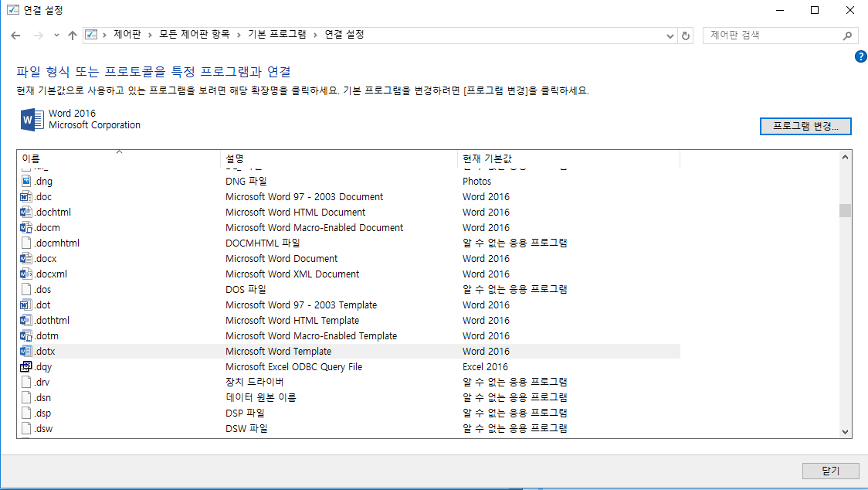Select 'Microsoft Word Macro-Enabled Document' description
The width and height of the screenshot is (868, 490).
point(314,228)
